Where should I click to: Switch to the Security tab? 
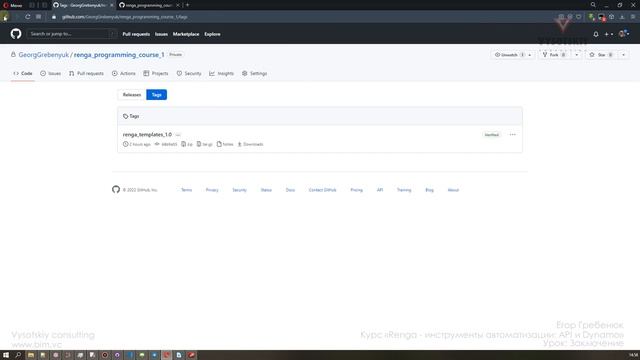pos(189,73)
